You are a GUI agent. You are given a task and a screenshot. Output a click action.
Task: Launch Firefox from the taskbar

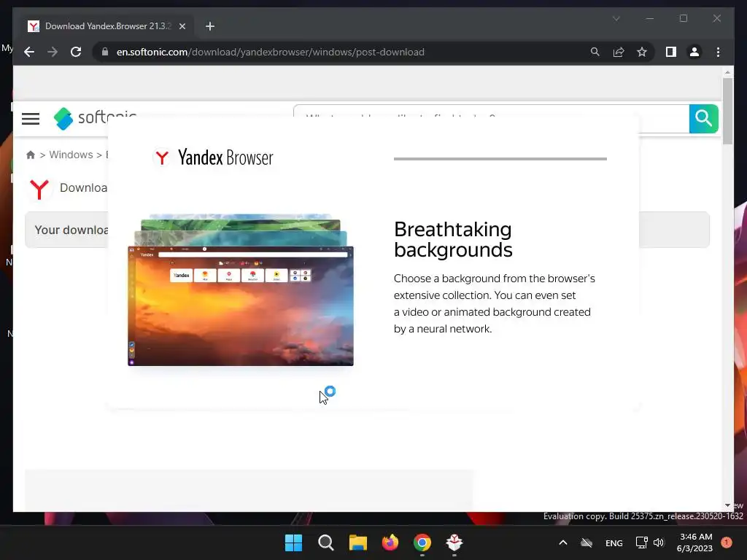click(390, 542)
